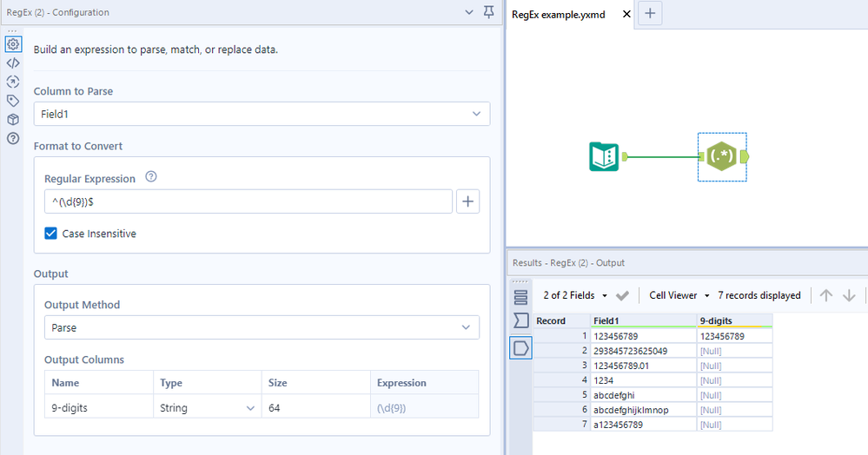
Task: Select the output anchor icon in Results
Action: [x=521, y=348]
